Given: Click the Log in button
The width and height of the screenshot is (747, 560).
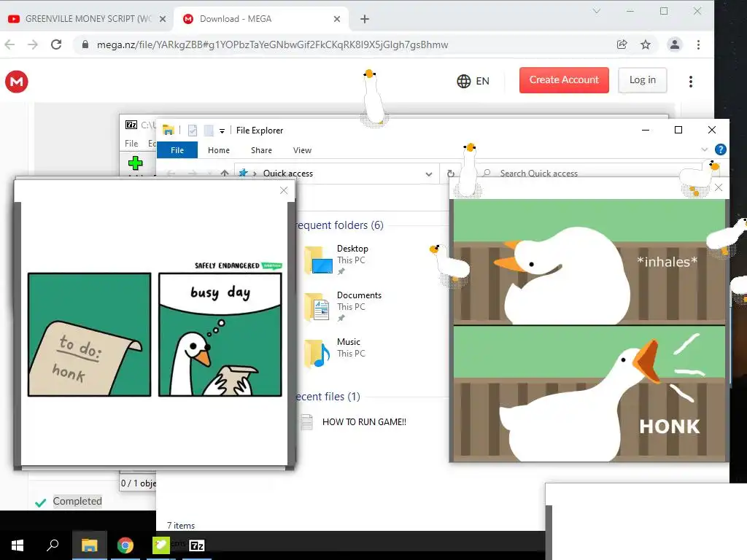Looking at the screenshot, I should [x=643, y=80].
